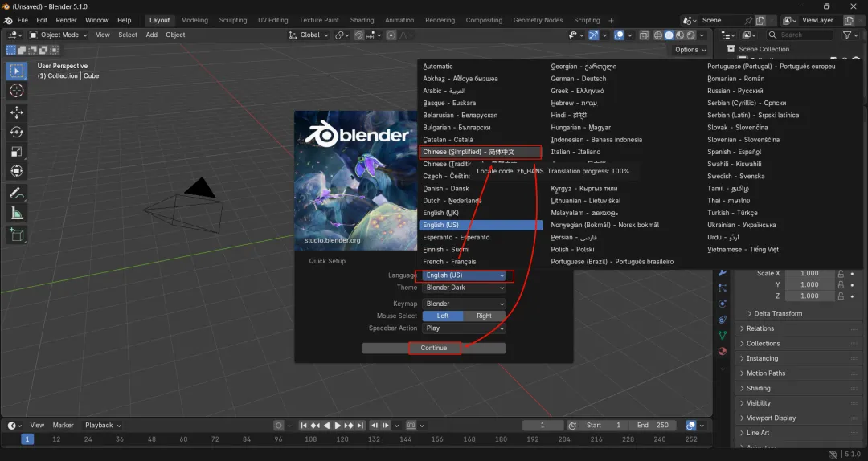Open the Theme dropdown Blender Dark

tap(464, 288)
